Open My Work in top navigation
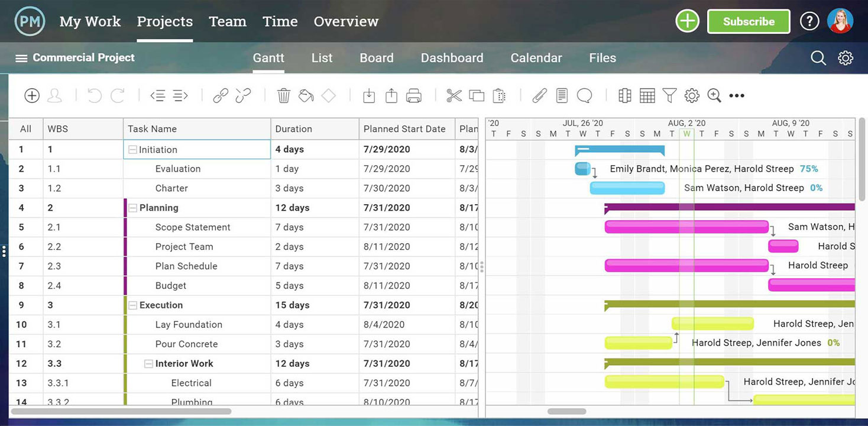868x426 pixels. (x=90, y=21)
